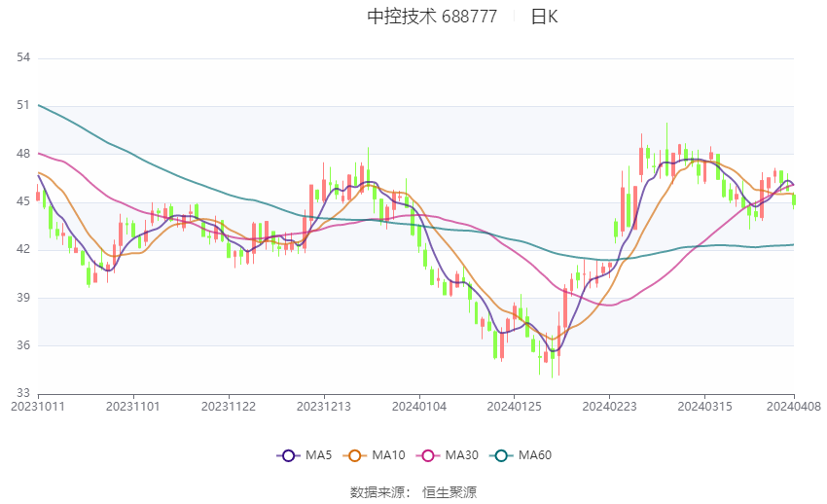Screen dimensions: 827x504
Task: Toggle the MA10 orange legend circle icon
Action: 354,455
